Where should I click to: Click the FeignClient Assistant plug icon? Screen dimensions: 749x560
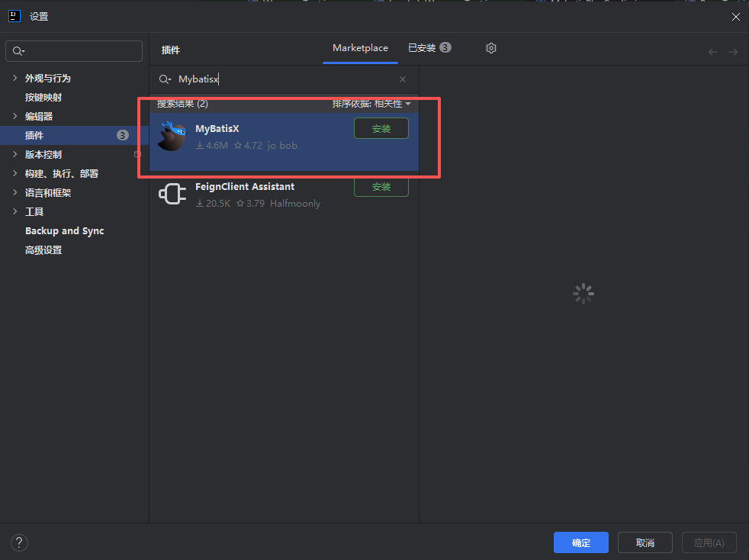[172, 194]
